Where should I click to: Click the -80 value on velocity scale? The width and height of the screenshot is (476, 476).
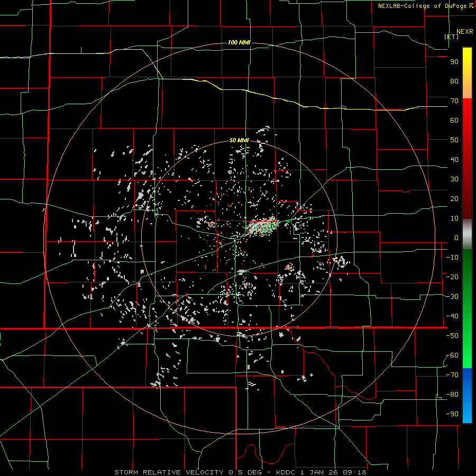click(x=452, y=395)
